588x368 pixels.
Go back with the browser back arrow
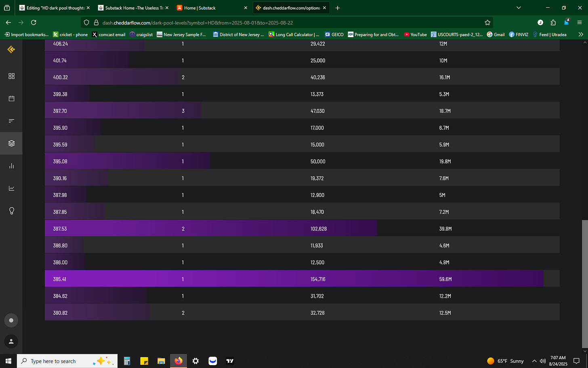pyautogui.click(x=8, y=23)
